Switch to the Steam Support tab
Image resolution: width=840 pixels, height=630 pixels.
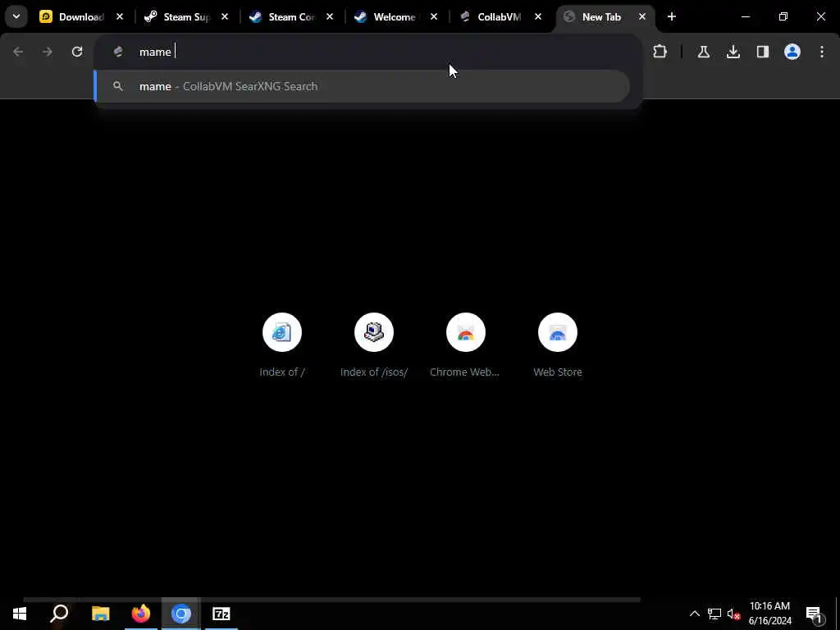pyautogui.click(x=186, y=16)
